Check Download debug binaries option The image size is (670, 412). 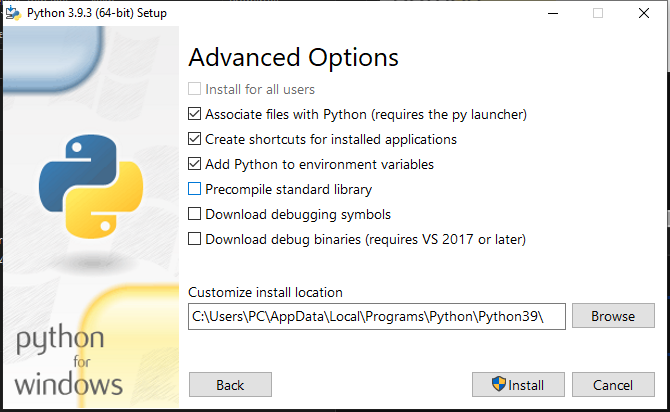(194, 239)
